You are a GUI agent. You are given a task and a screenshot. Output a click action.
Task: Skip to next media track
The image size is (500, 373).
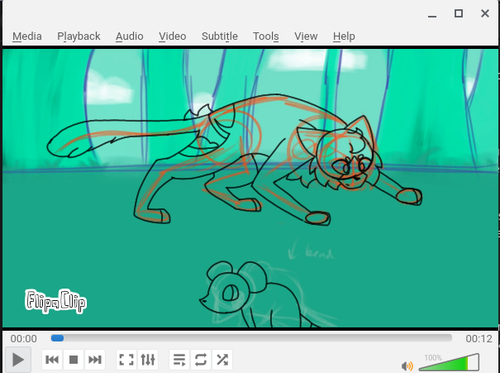click(95, 360)
